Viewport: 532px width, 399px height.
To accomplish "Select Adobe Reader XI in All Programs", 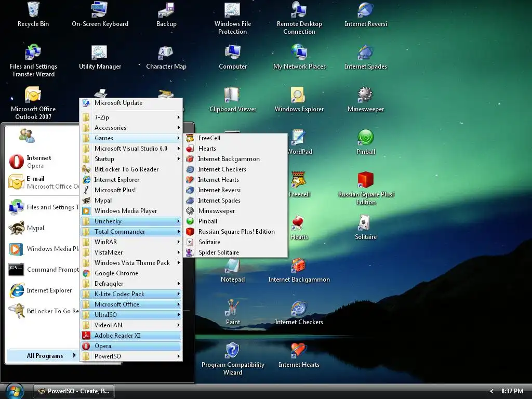I will (x=131, y=336).
